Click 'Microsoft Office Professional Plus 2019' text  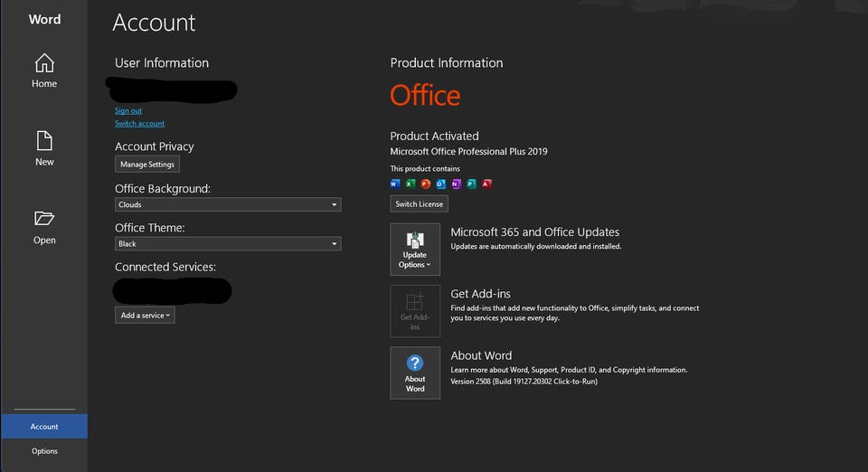click(x=469, y=152)
